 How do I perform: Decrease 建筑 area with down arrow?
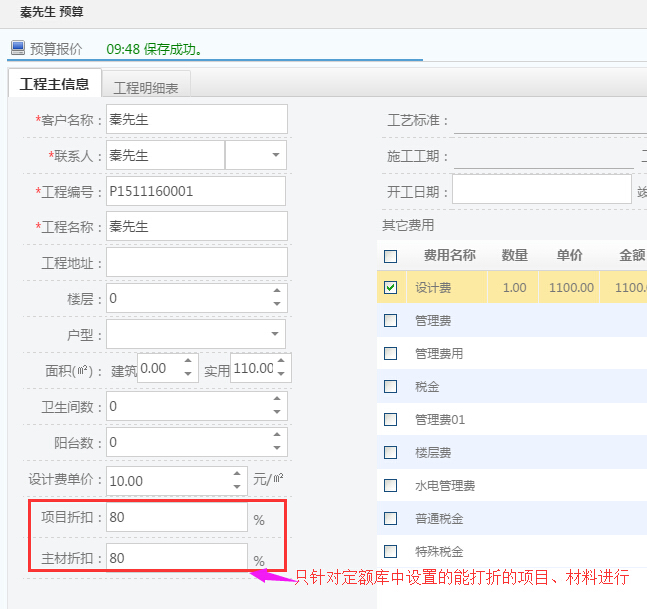tap(187, 375)
